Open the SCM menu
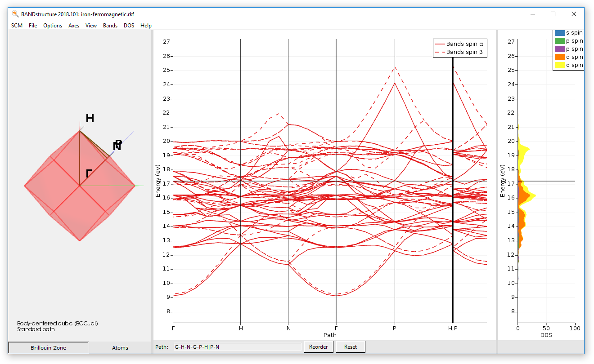 point(17,26)
